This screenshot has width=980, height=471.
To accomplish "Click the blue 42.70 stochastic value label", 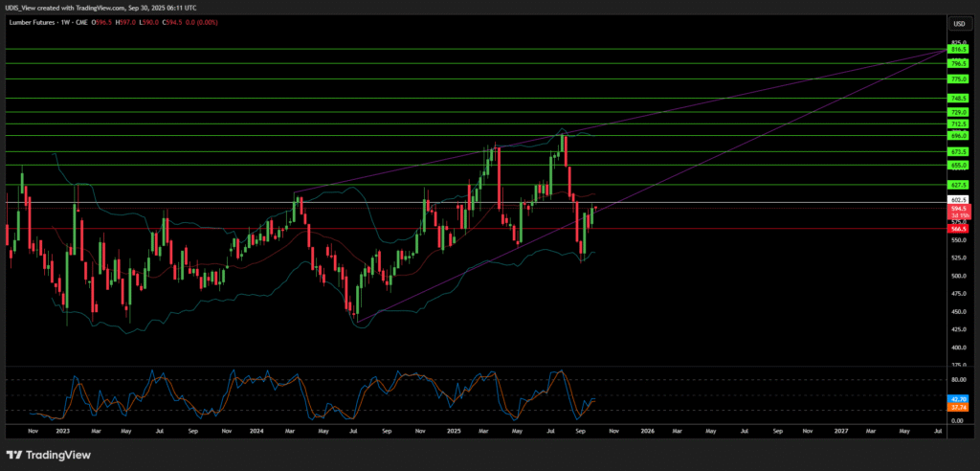I will (958, 397).
